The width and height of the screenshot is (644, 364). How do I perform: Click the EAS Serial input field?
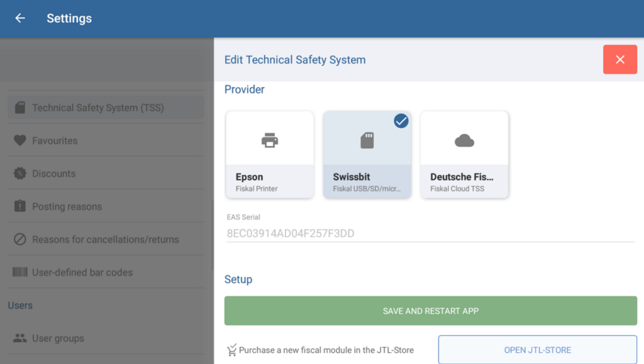(x=430, y=234)
